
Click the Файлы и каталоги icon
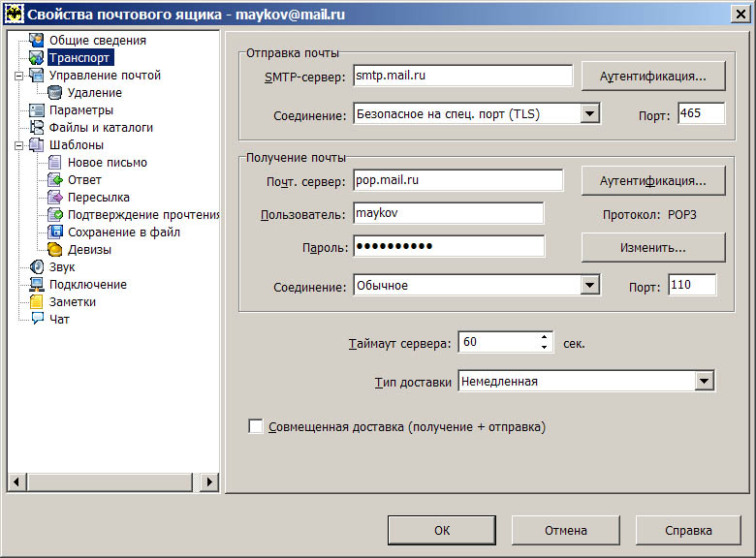[37, 128]
